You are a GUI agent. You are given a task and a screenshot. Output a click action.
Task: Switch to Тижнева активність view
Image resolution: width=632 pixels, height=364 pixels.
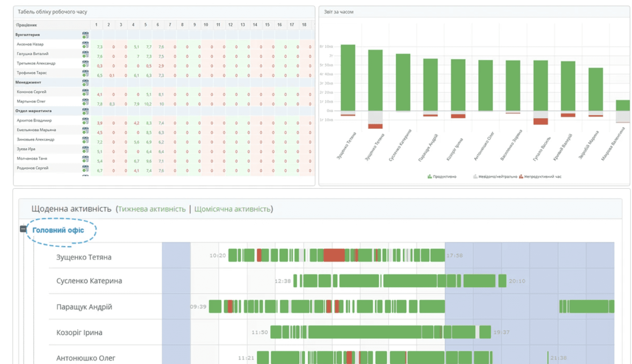click(152, 209)
